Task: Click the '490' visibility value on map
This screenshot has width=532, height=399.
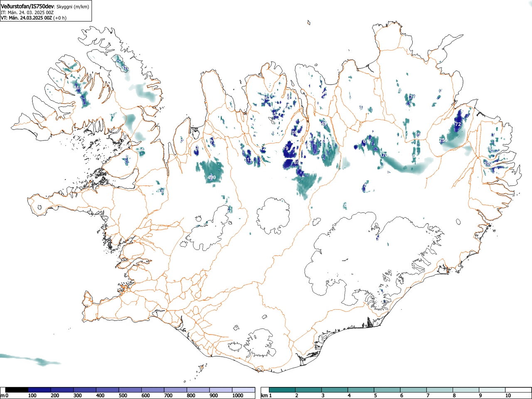Action: pyautogui.click(x=212, y=178)
